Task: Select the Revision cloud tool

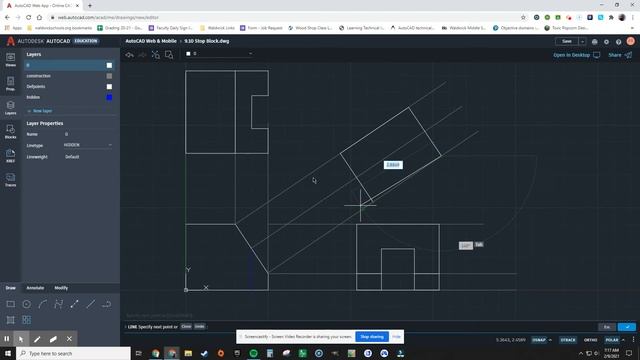Action: tap(107, 304)
